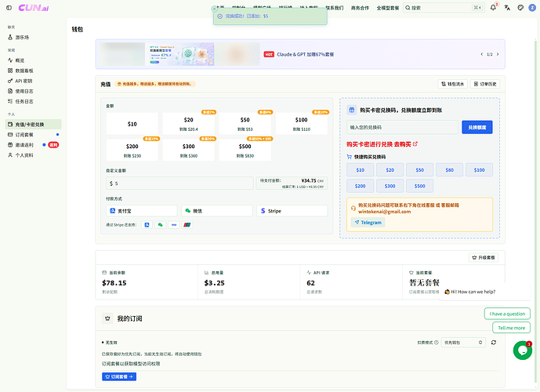Open the Telegram support button

[x=368, y=223]
